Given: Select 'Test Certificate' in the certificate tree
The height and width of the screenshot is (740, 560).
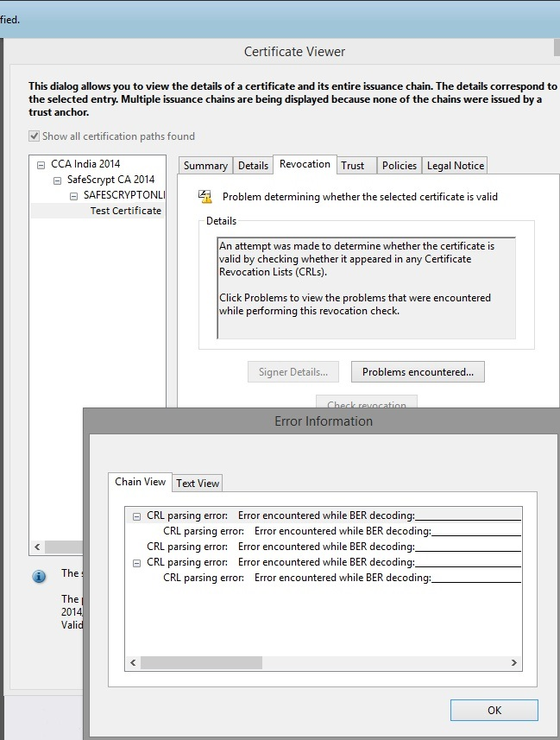Looking at the screenshot, I should 125,211.
